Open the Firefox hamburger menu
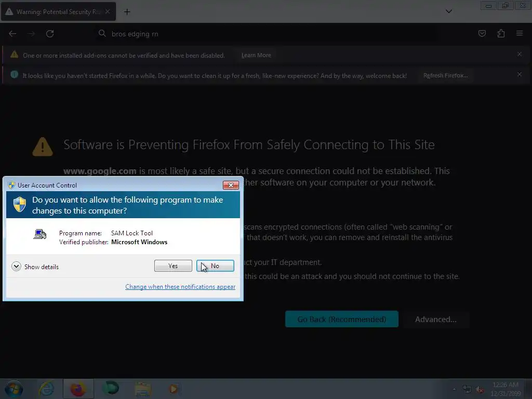 point(520,33)
